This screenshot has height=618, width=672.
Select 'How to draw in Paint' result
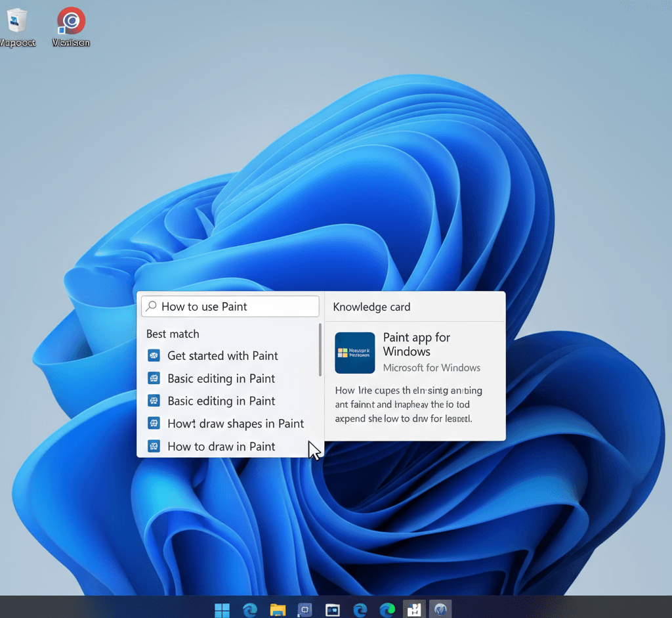[221, 447]
